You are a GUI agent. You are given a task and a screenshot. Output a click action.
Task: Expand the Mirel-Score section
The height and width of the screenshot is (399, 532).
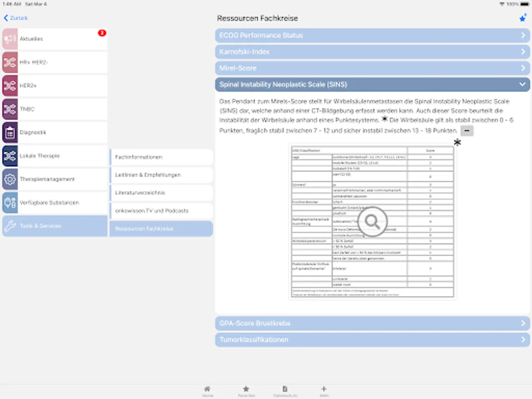point(372,68)
